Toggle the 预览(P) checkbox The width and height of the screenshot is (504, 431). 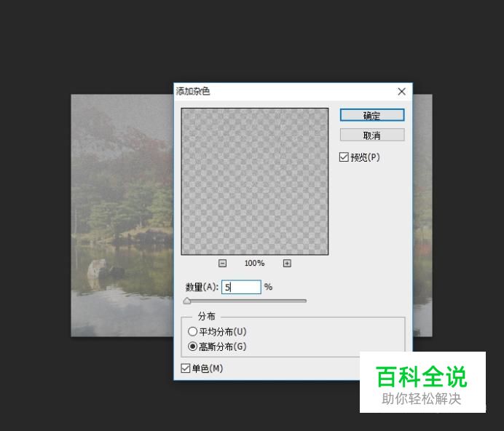tap(344, 157)
